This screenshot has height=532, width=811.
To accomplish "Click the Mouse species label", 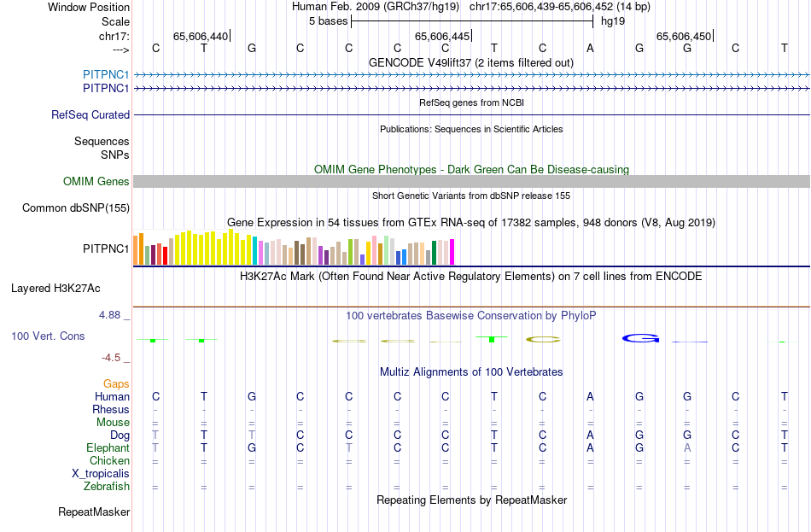I will click(113, 423).
